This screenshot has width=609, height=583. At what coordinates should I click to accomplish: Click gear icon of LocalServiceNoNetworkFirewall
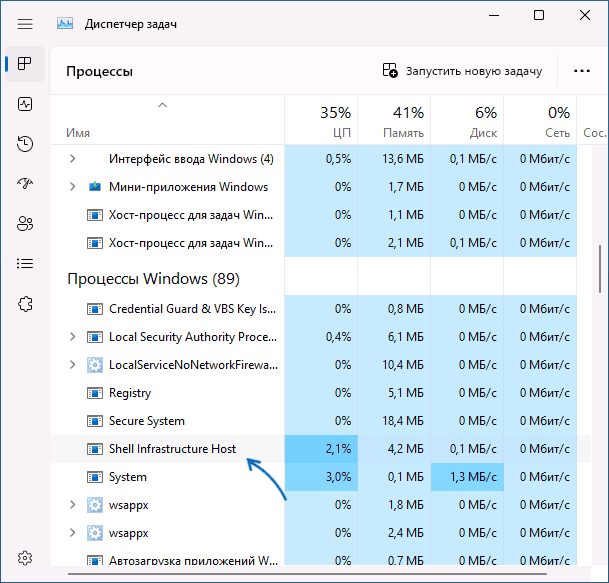click(95, 365)
